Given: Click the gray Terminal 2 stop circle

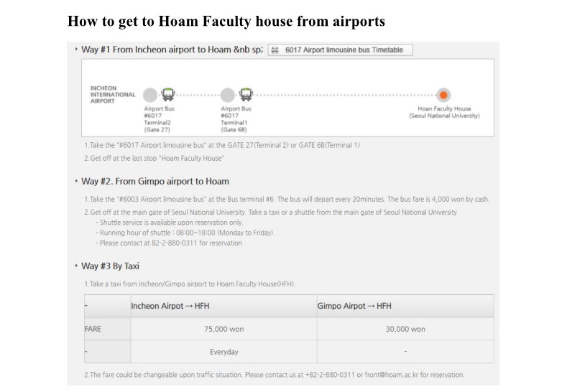Looking at the screenshot, I should pos(150,95).
